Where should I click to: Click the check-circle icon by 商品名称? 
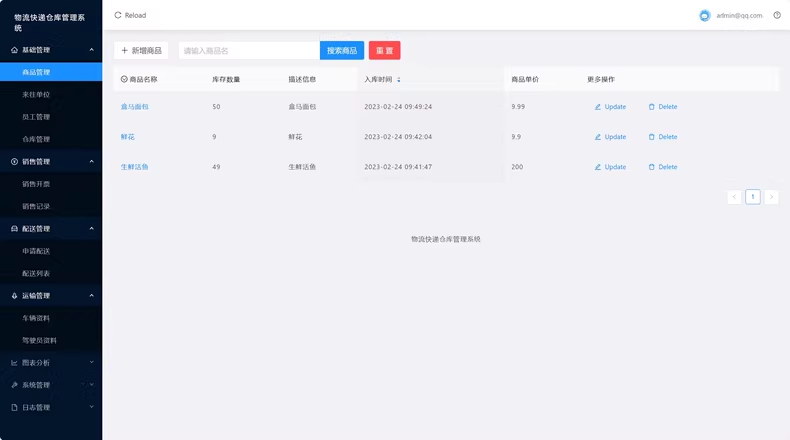pos(124,79)
